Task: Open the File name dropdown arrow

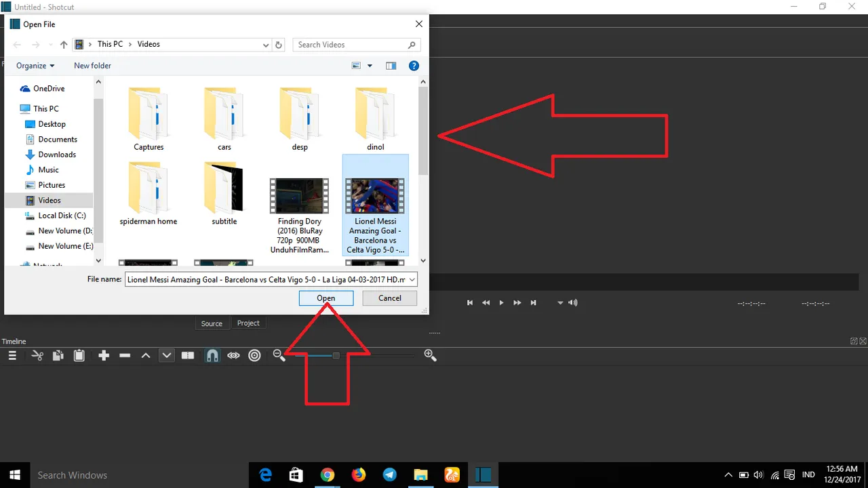Action: click(412, 279)
